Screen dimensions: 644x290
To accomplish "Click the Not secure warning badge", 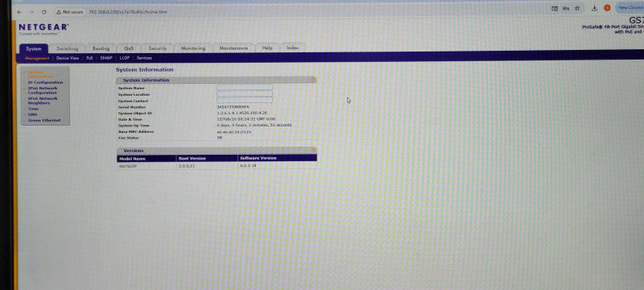I will coord(70,12).
